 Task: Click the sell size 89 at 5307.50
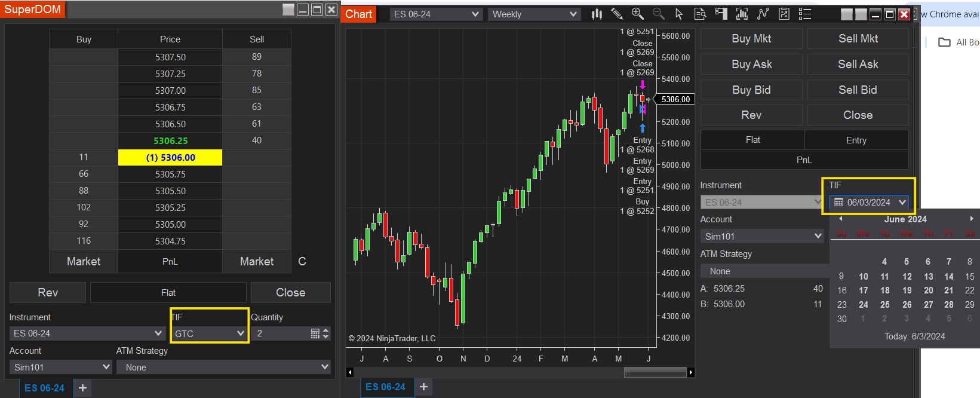point(257,57)
